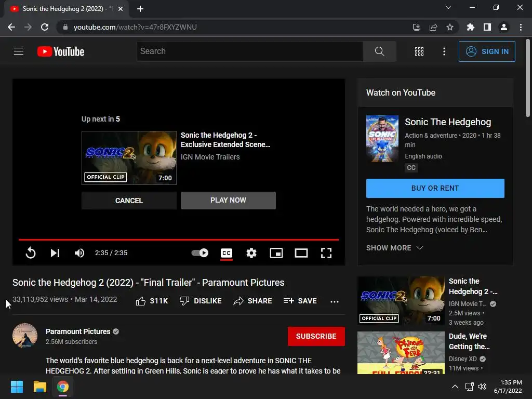Select the Sonic the Hedgehog 2 tab
Image resolution: width=532 pixels, height=399 pixels.
(66, 9)
